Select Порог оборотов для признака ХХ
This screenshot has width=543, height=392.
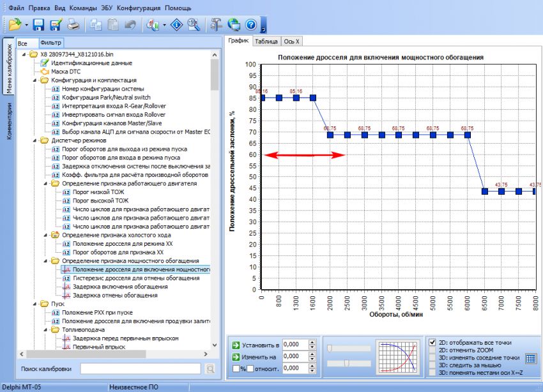click(118, 252)
